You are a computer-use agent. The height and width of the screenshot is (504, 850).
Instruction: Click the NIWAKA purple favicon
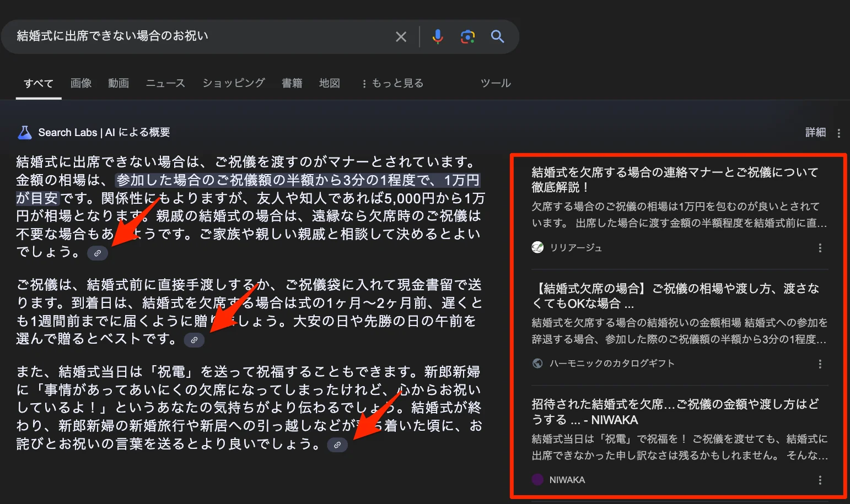coord(537,479)
